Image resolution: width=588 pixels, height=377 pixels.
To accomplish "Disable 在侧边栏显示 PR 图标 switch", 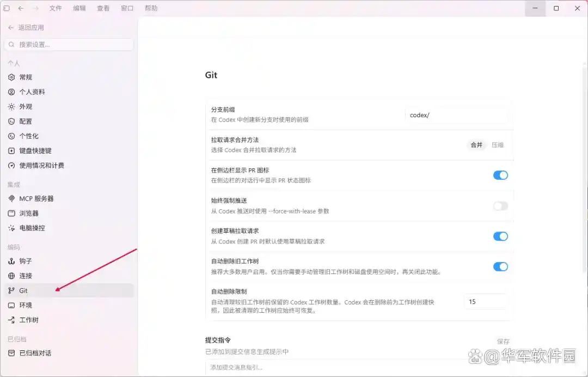I will coord(500,175).
